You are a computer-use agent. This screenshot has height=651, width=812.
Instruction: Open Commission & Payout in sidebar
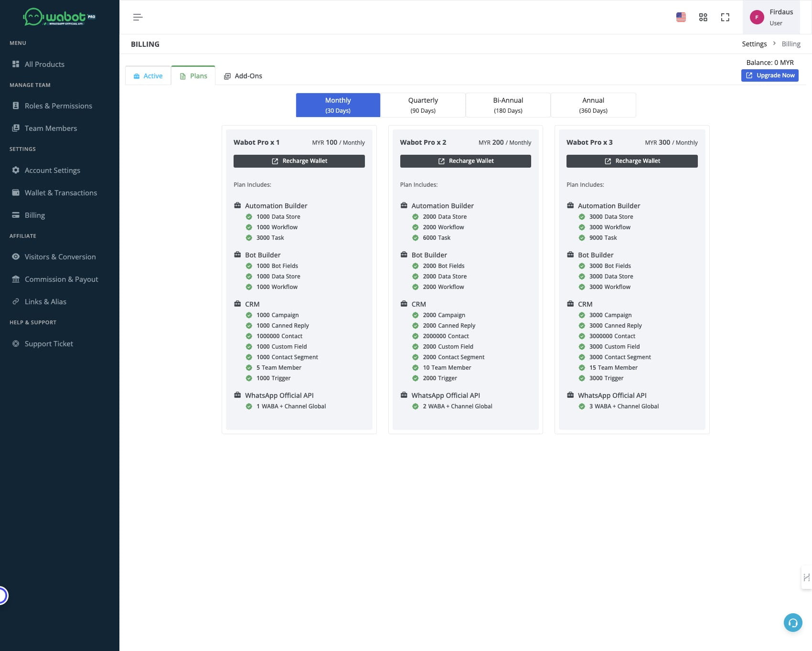60,279
